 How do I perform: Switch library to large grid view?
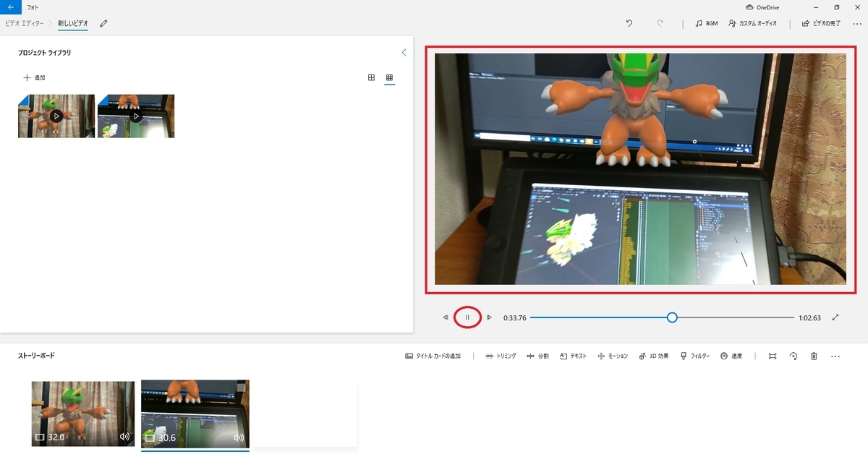click(x=372, y=77)
